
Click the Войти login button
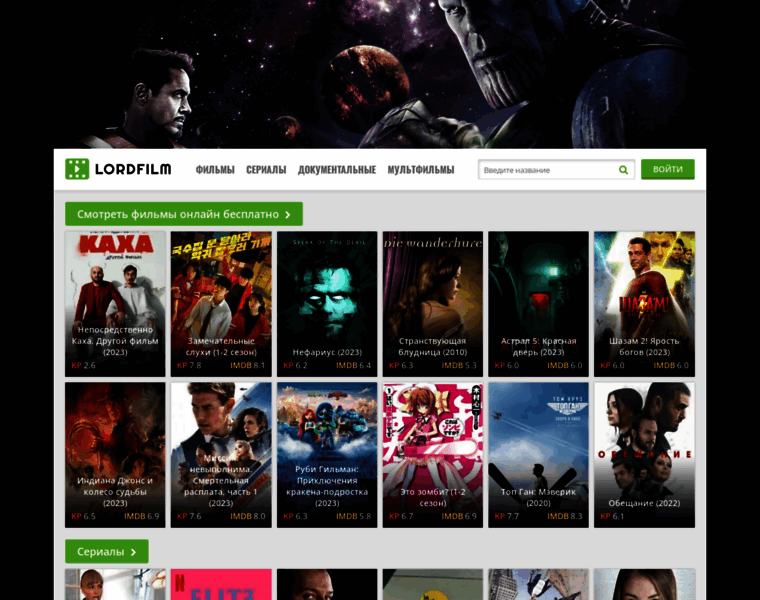tap(667, 169)
